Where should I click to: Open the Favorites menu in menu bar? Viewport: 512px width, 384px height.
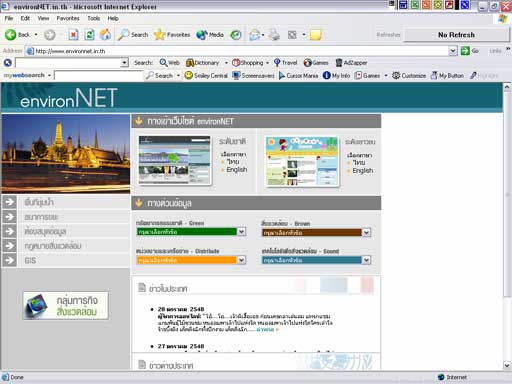click(68, 18)
